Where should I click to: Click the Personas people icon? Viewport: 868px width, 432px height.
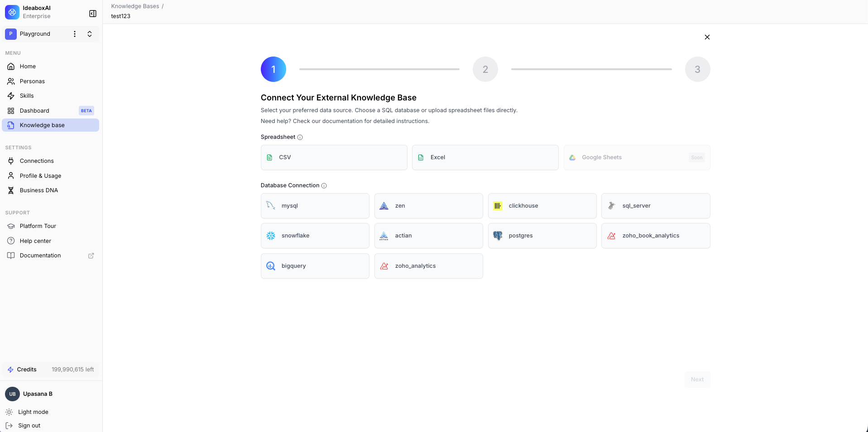click(x=11, y=81)
